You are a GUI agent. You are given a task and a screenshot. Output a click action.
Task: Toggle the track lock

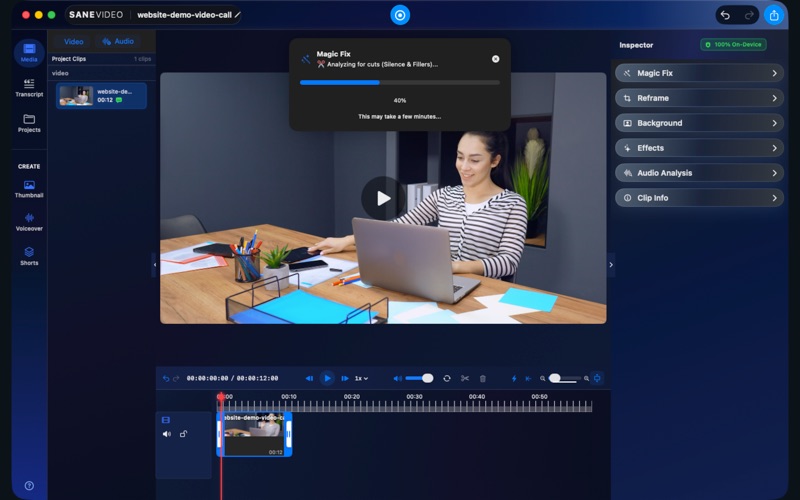click(183, 434)
